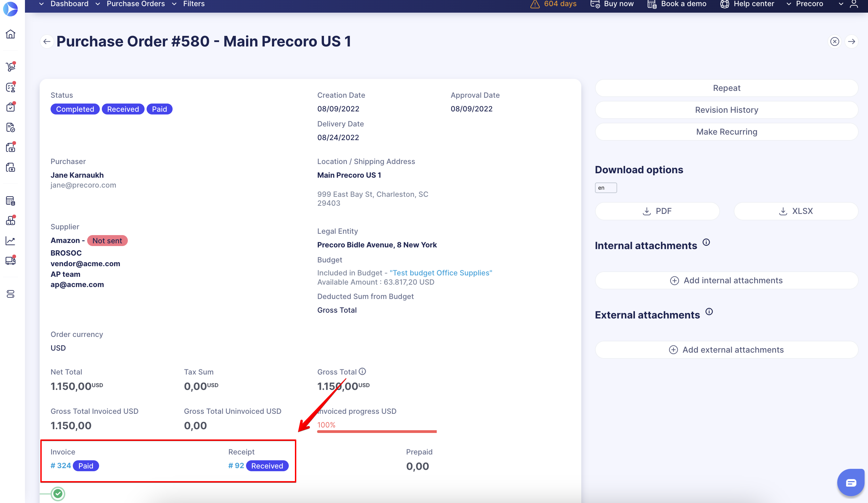868x503 pixels.
Task: Click the Precoro logo icon
Action: (x=10, y=9)
